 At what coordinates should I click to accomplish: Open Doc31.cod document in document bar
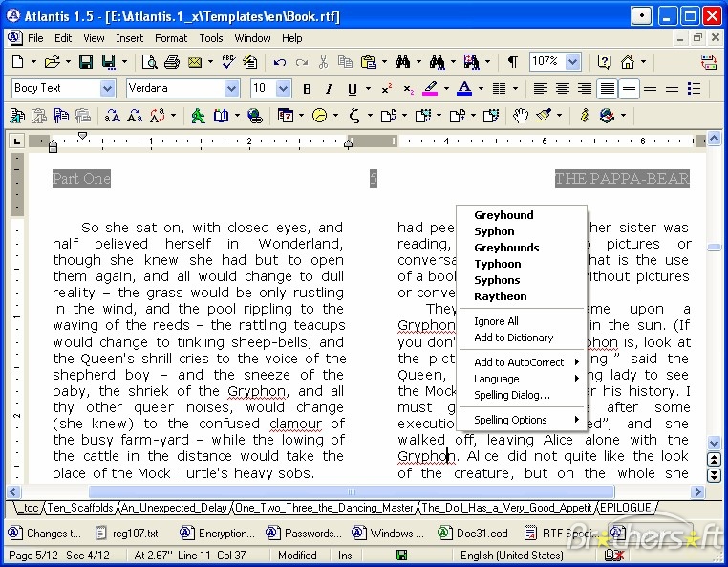tap(474, 534)
